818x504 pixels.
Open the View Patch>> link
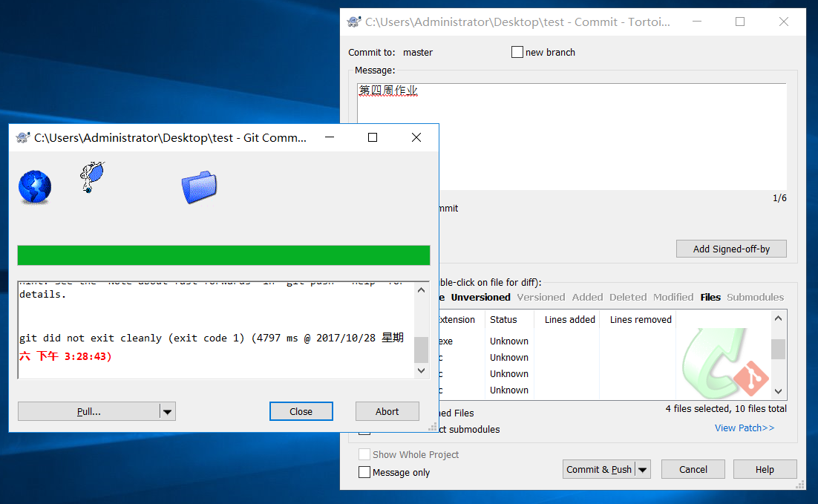coord(745,428)
